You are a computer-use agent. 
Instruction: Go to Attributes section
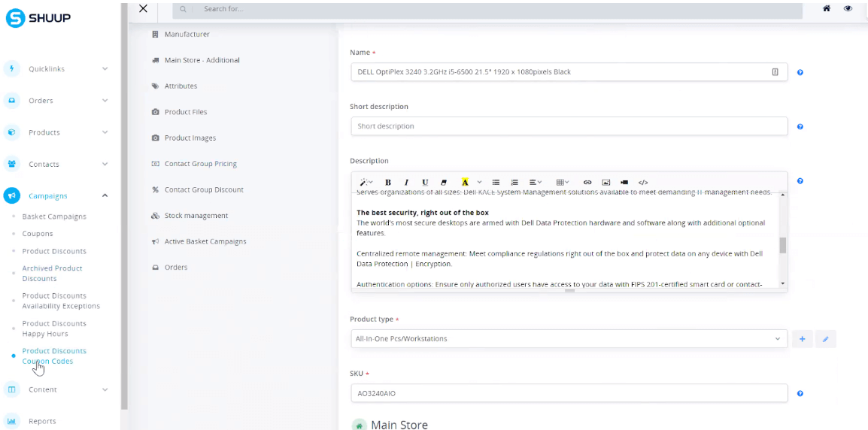click(181, 86)
